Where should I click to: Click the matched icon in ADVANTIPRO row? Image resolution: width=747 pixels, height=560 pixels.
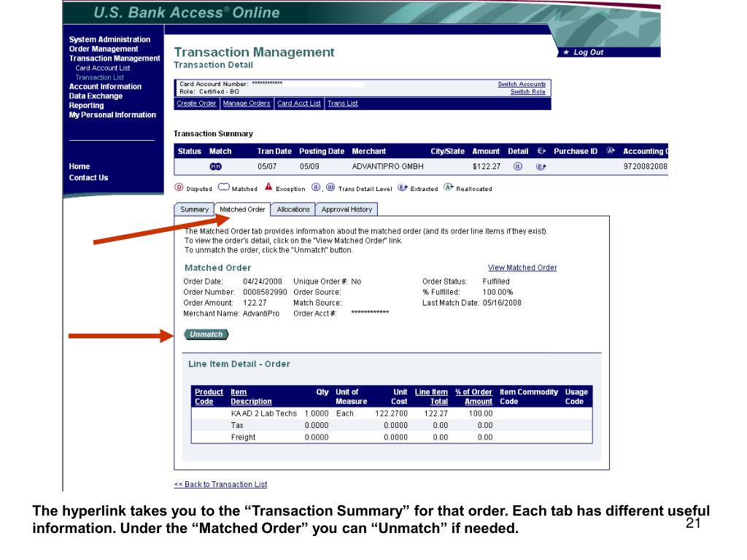pos(216,166)
